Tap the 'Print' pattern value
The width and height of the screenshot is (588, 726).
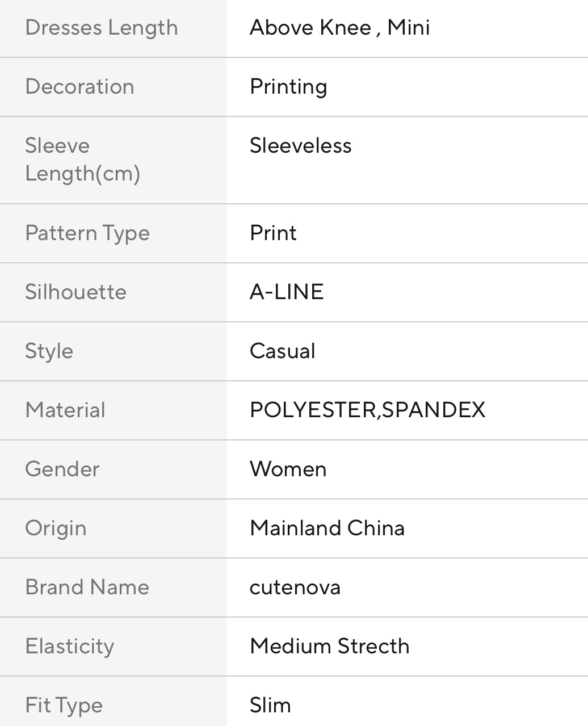[273, 233]
